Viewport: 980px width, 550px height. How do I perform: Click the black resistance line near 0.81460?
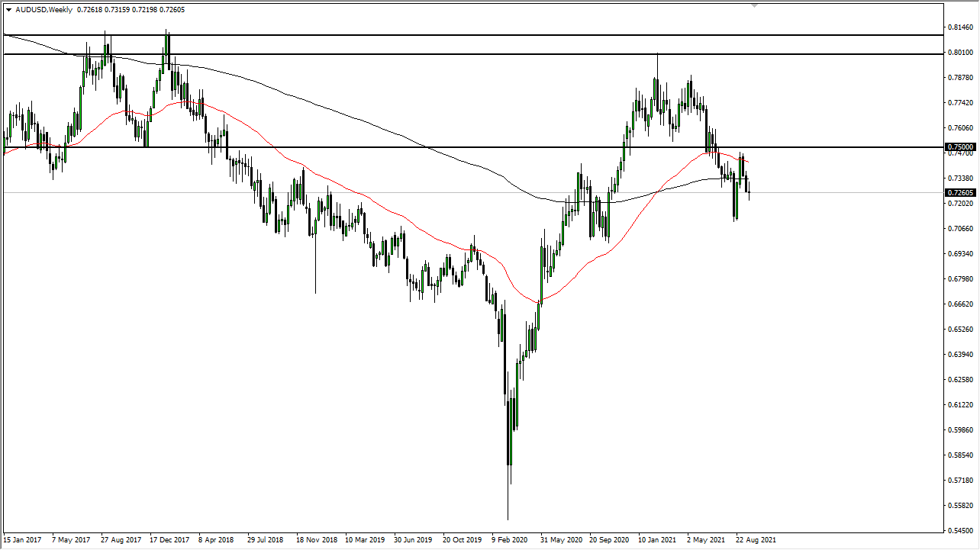point(458,34)
